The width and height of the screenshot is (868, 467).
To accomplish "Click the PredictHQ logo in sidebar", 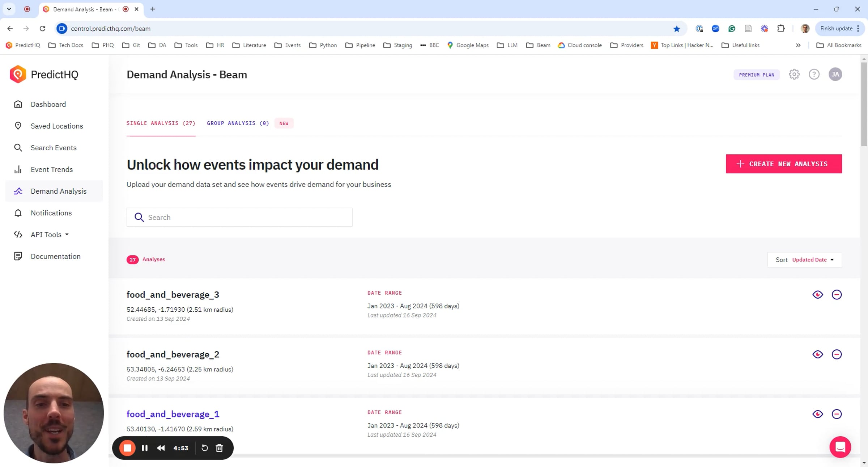I will click(x=44, y=75).
